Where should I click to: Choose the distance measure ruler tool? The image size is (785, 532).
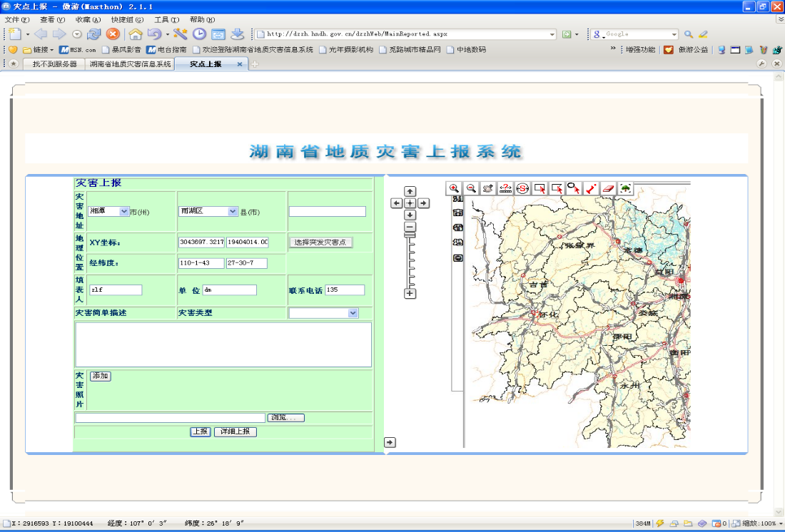[x=505, y=188]
